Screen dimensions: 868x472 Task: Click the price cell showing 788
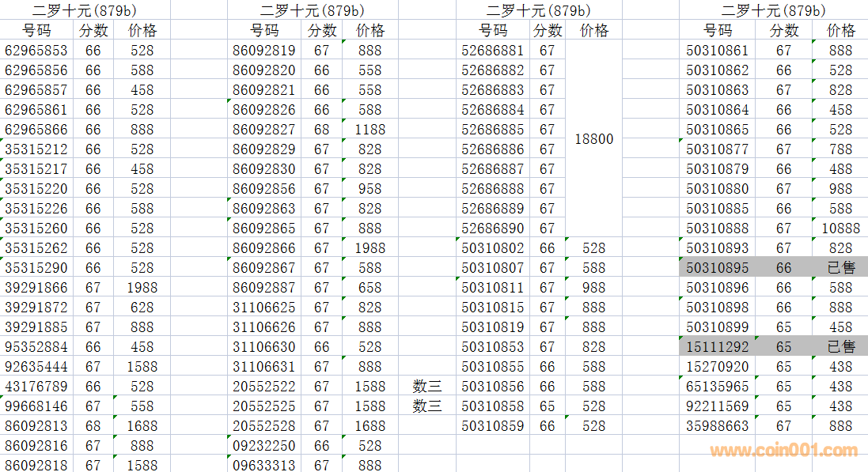[x=840, y=149]
